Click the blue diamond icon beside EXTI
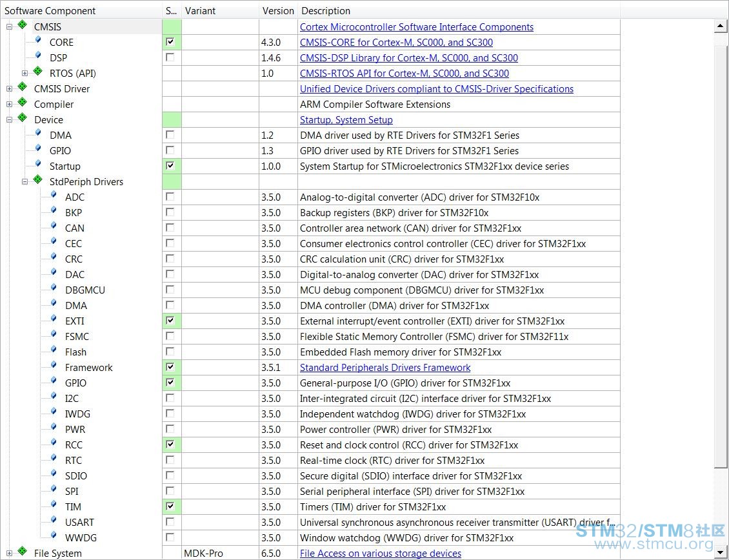The height and width of the screenshot is (560, 729). pyautogui.click(x=54, y=319)
